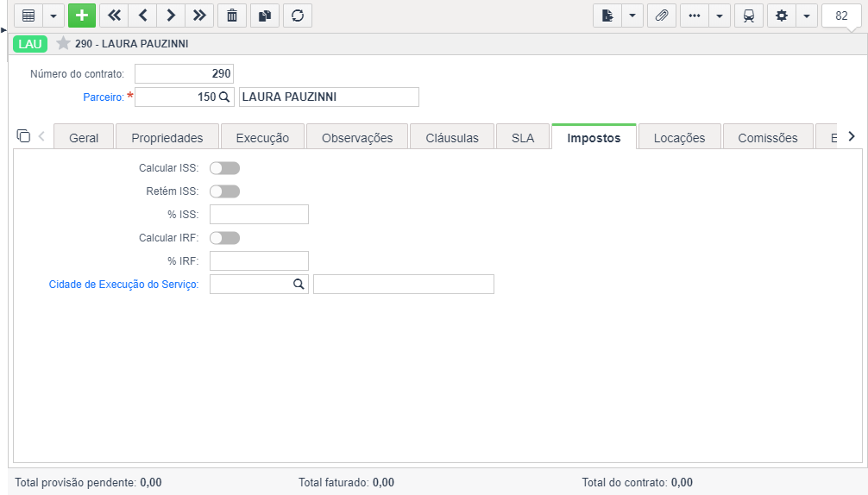Duplicate the current record
This screenshot has height=495, width=868.
click(x=265, y=16)
